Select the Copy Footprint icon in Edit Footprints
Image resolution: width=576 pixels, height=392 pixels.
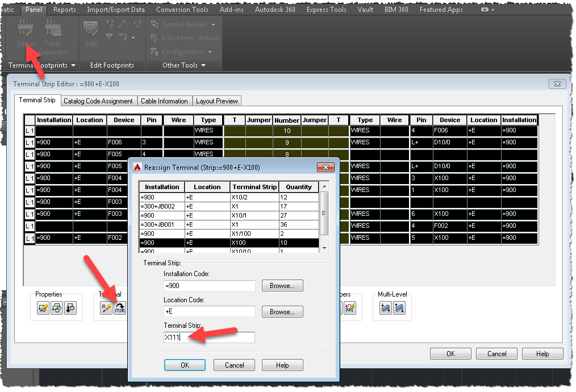pos(110,24)
